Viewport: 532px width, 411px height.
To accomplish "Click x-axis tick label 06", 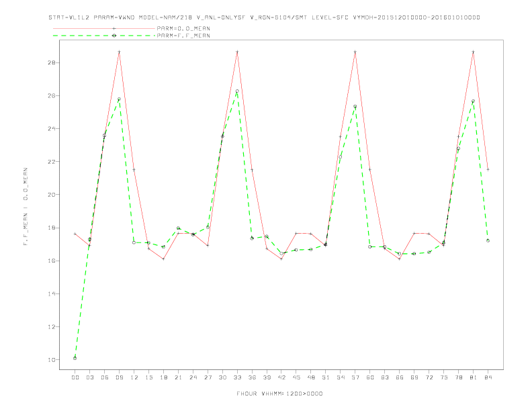I will pyautogui.click(x=105, y=377).
